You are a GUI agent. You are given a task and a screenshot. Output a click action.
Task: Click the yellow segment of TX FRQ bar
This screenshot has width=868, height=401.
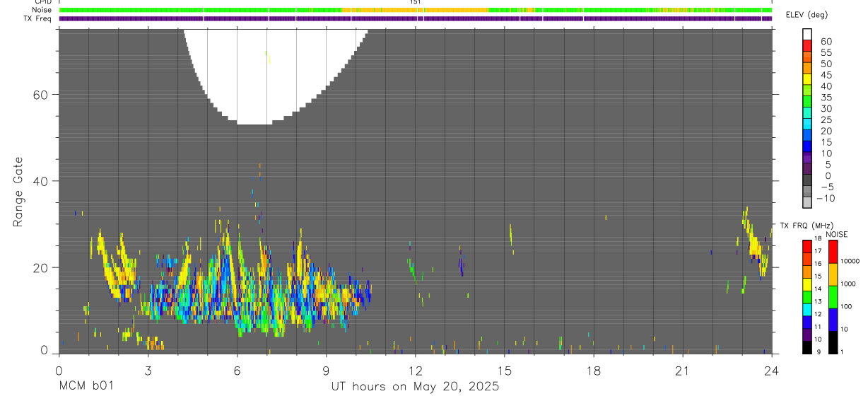click(x=807, y=284)
